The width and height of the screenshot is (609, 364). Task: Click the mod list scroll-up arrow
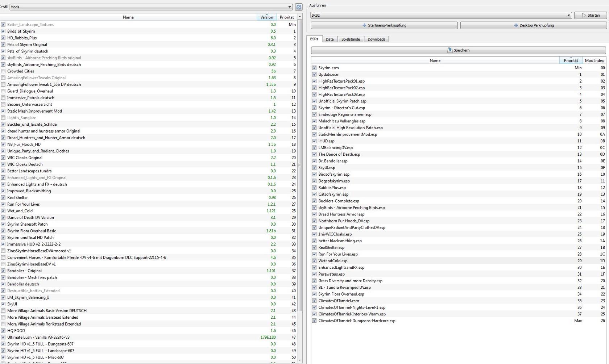(x=300, y=17)
